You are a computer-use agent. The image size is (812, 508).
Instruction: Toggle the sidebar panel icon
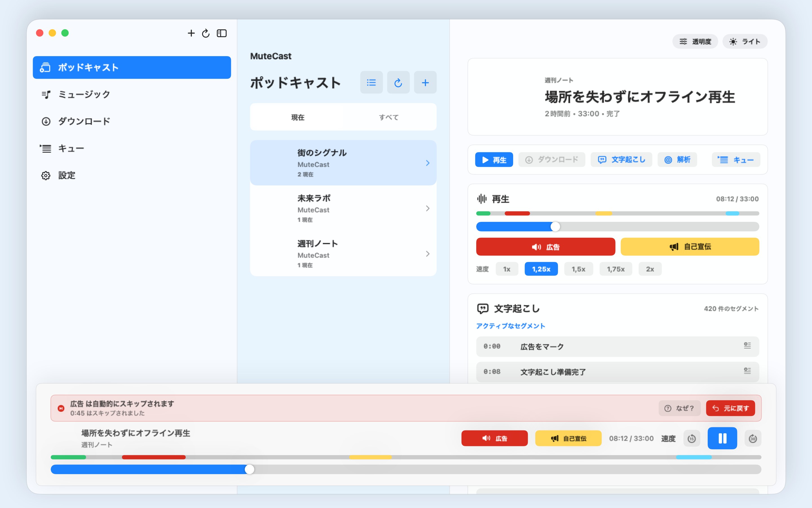pyautogui.click(x=221, y=33)
